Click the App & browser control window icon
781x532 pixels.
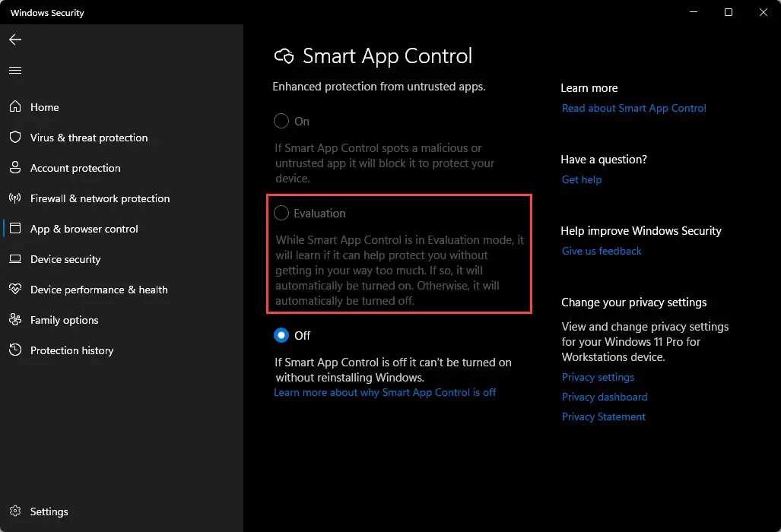(15, 229)
